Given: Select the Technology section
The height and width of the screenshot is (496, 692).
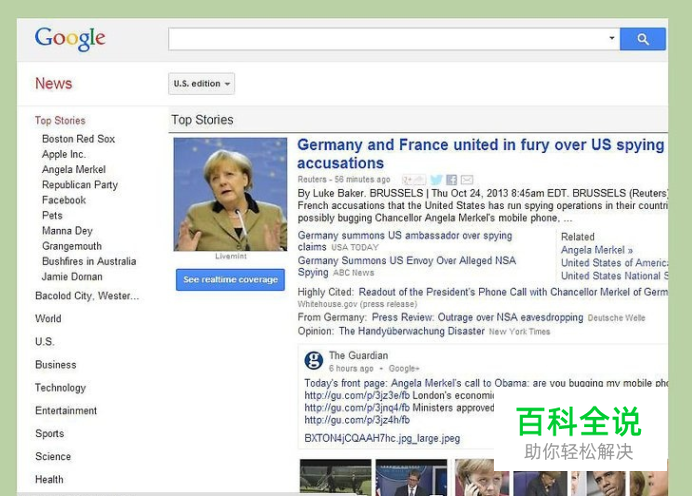Looking at the screenshot, I should pyautogui.click(x=60, y=388).
